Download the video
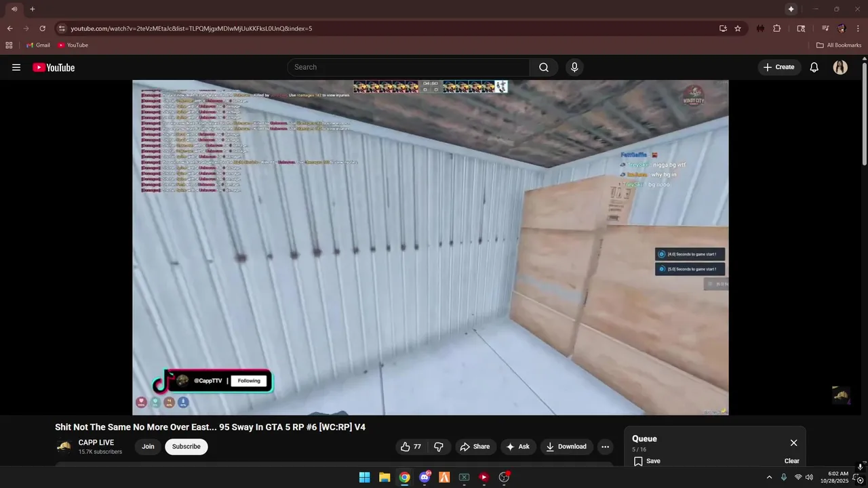Image resolution: width=868 pixels, height=488 pixels. coord(567,447)
